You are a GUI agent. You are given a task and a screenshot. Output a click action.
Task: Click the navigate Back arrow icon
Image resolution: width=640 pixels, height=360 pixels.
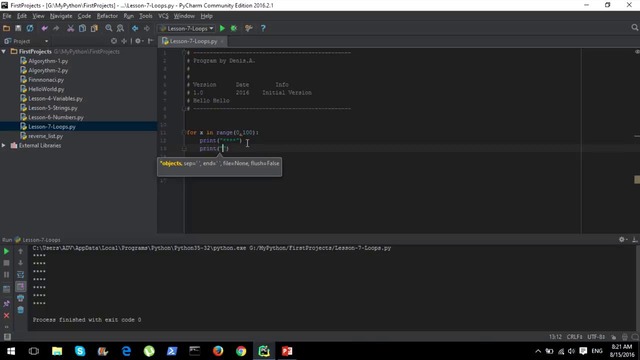(x=135, y=28)
